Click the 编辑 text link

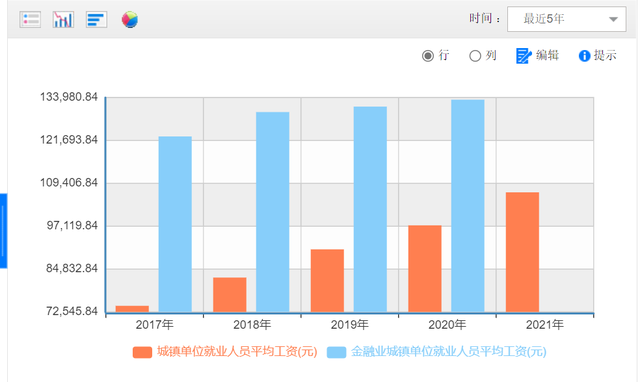tap(547, 55)
